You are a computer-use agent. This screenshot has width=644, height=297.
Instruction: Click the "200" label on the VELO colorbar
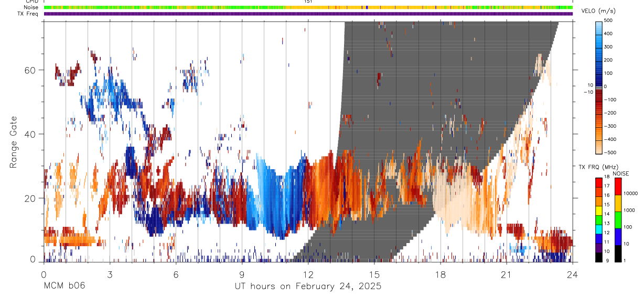pos(609,60)
